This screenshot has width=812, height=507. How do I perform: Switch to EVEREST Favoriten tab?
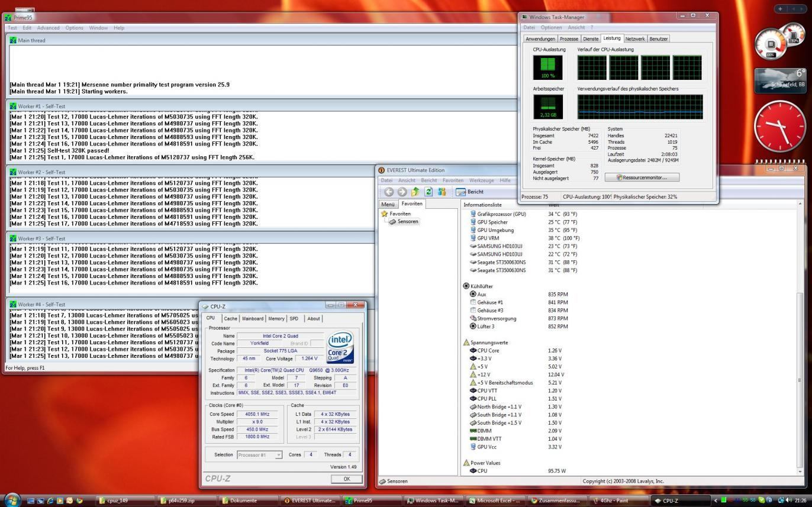pyautogui.click(x=412, y=204)
